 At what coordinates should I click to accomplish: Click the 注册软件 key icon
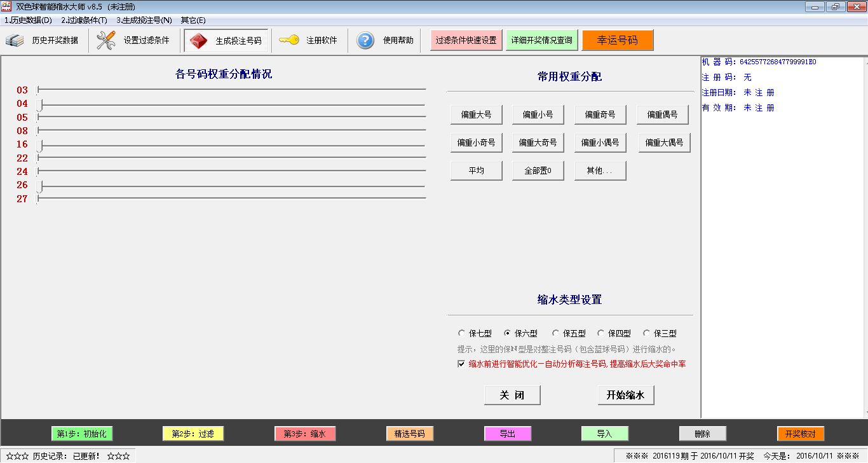(x=289, y=41)
